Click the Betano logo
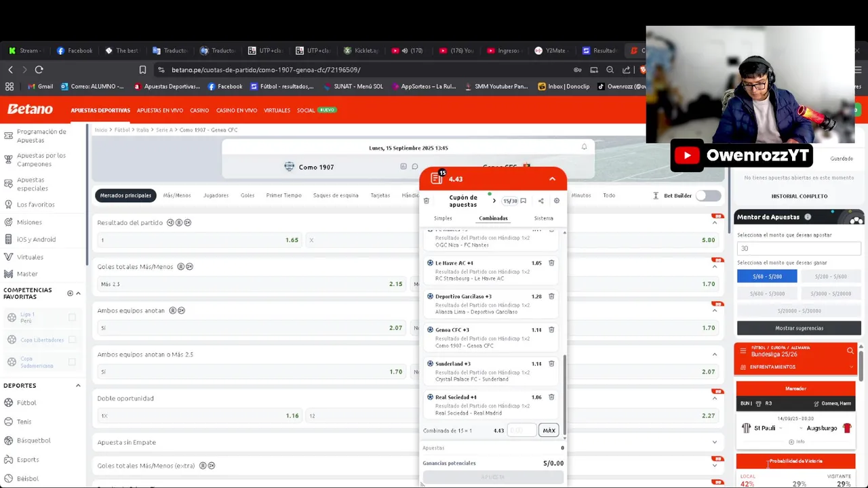868x488 pixels. 30,109
